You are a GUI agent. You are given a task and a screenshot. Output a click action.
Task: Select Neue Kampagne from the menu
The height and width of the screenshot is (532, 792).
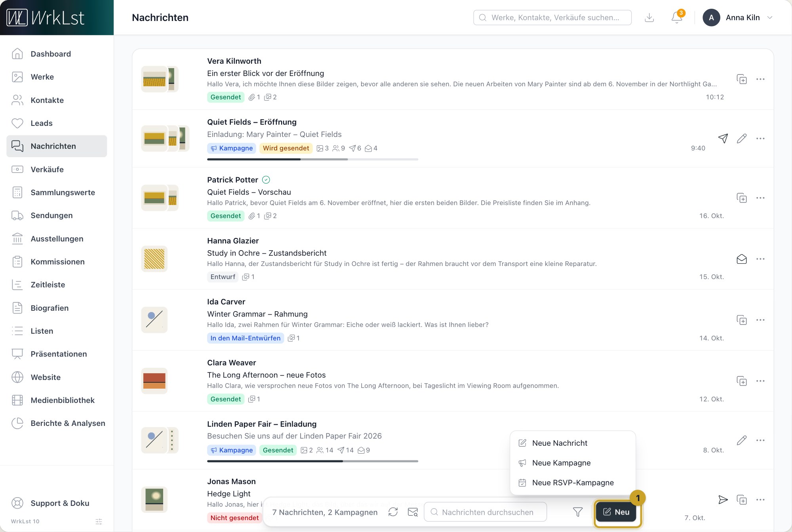click(573, 463)
